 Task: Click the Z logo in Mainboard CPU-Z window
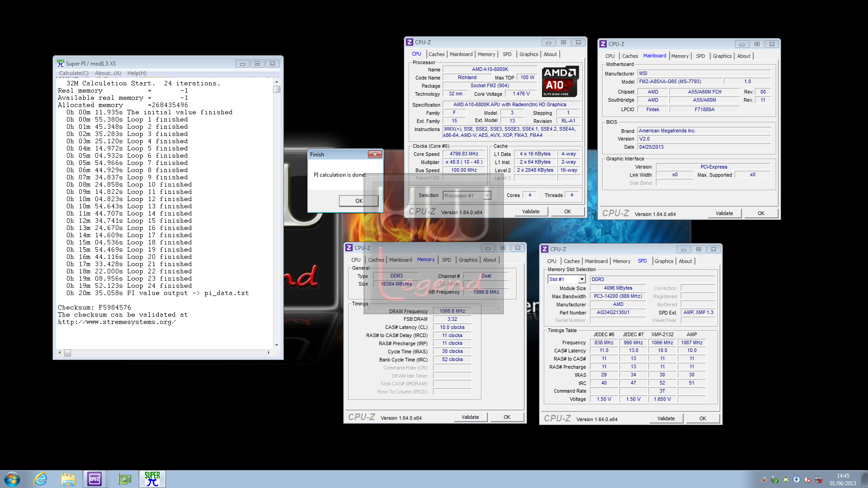coord(603,44)
